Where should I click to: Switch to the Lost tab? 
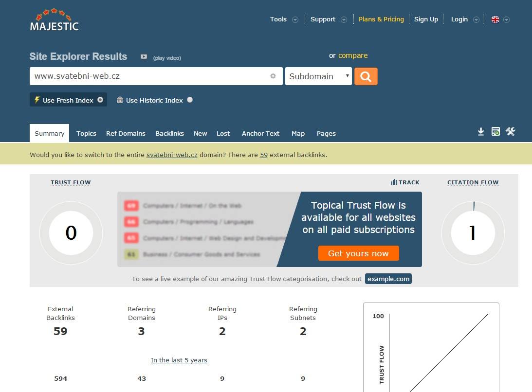click(x=223, y=133)
